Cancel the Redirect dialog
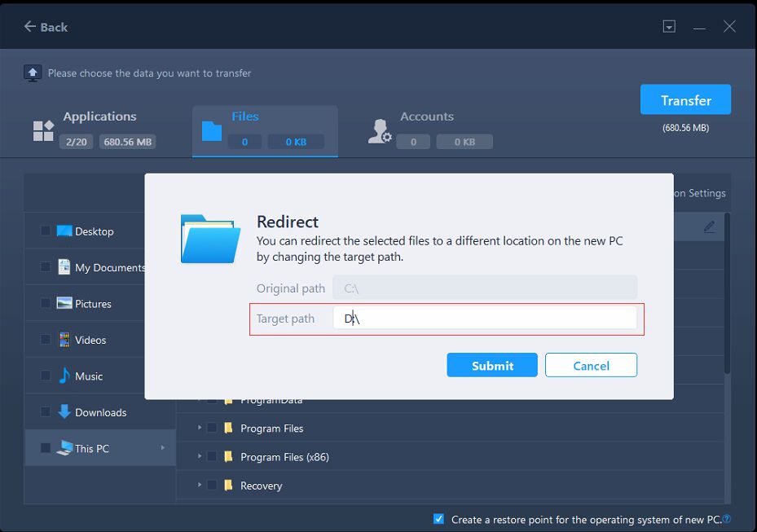The image size is (757, 532). (591, 365)
